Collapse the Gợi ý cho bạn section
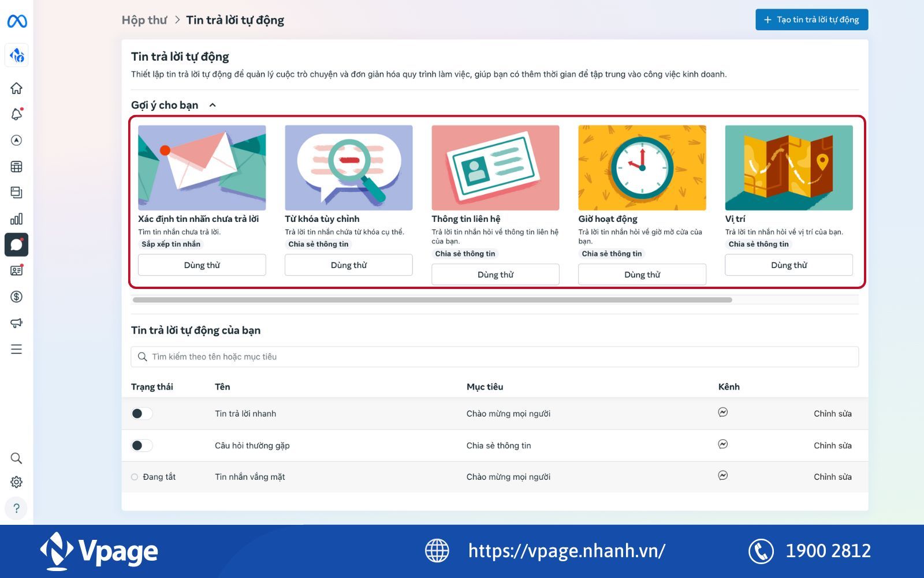This screenshot has height=578, width=924. tap(213, 105)
